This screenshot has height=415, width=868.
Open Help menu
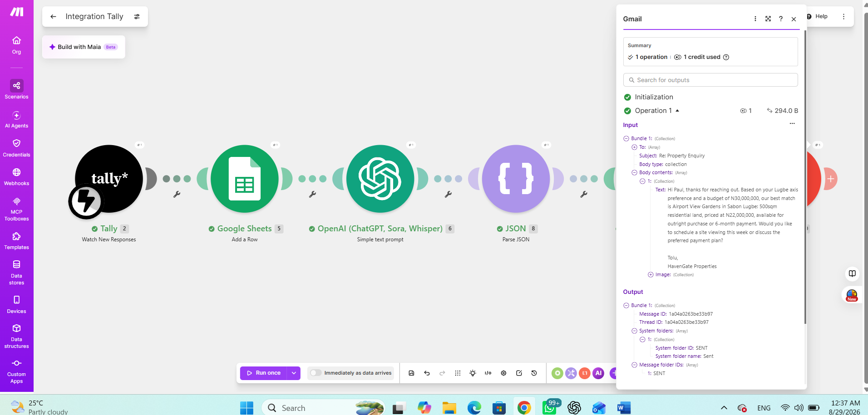coord(817,16)
